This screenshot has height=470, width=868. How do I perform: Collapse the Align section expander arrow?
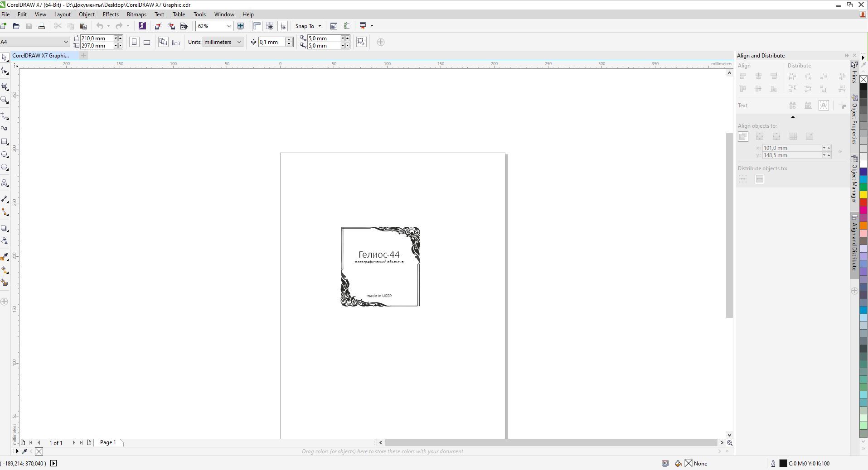[793, 117]
